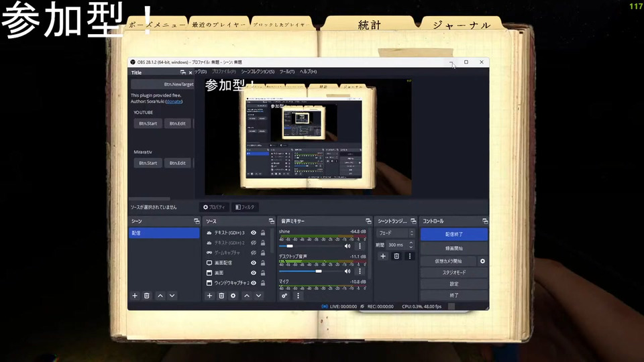Toggle lock on テキスト (GDI+) 3
This screenshot has height=362, width=644.
pos(263,233)
